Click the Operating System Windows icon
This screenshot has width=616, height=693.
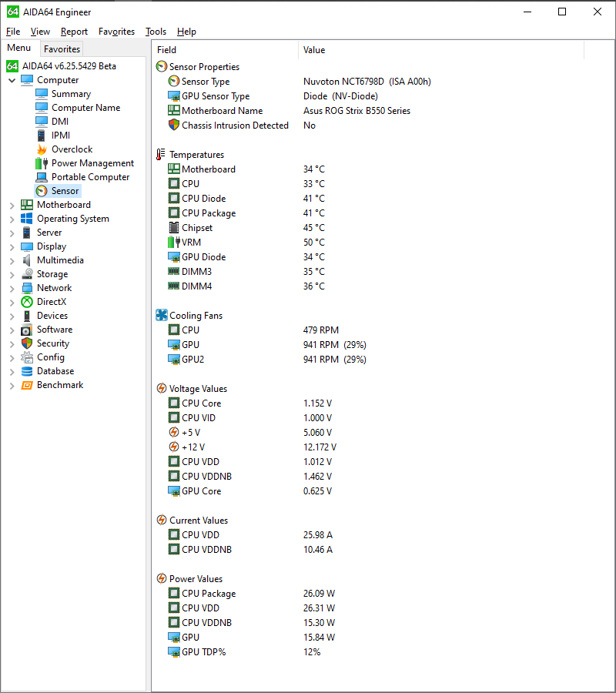(x=27, y=219)
